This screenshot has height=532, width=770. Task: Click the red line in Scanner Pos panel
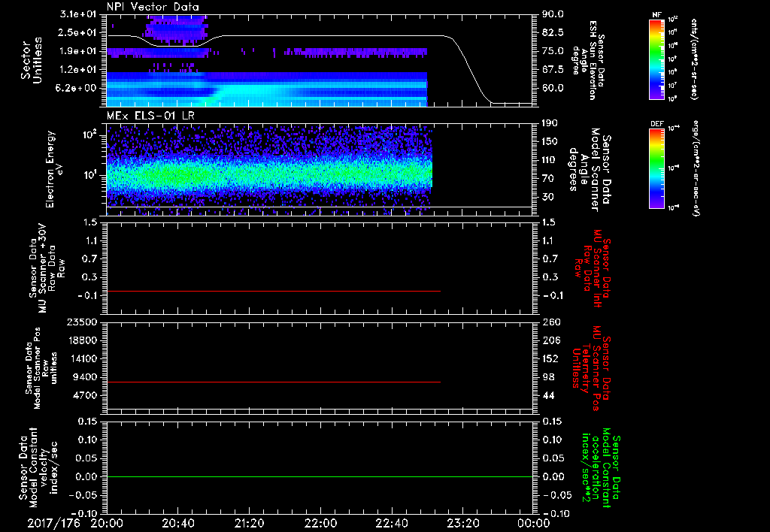[x=274, y=382]
